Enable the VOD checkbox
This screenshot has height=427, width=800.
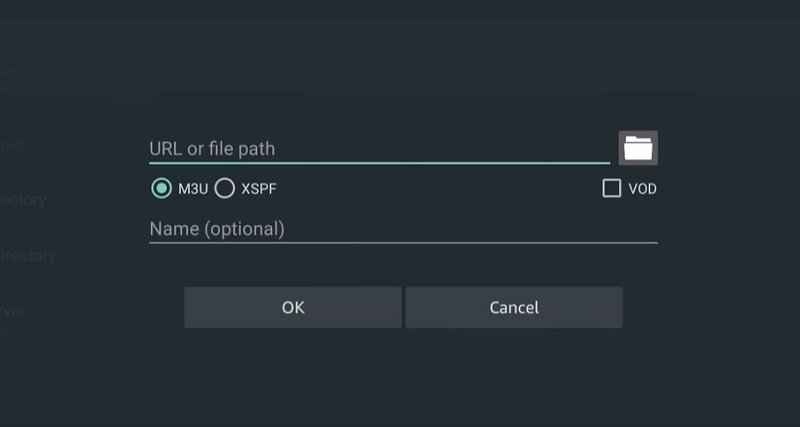click(611, 188)
